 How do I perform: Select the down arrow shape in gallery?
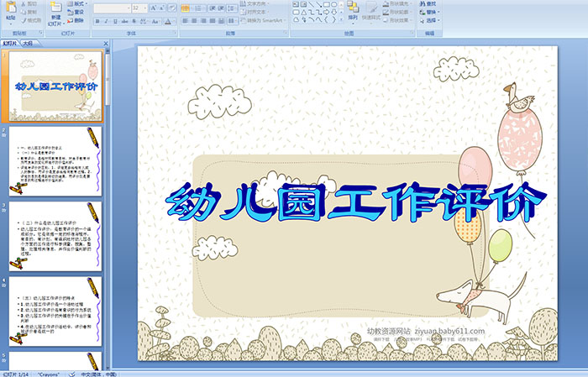(333, 12)
